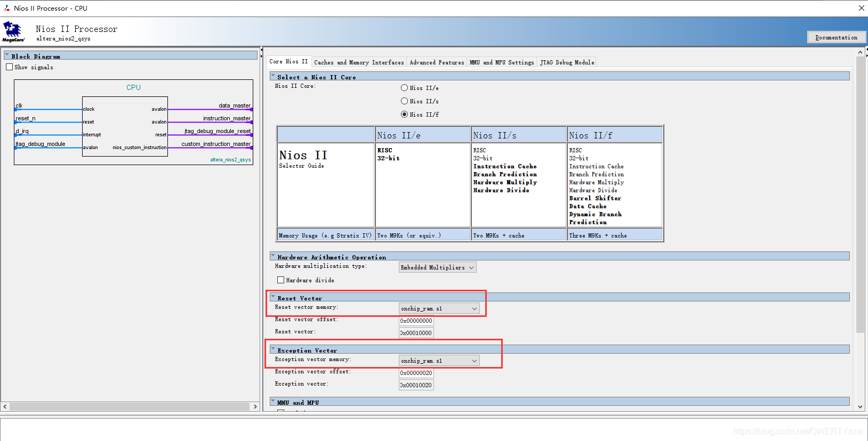Screen dimensions: 868x441
Task: Collapse the Block Diagram section
Action: pos(7,55)
